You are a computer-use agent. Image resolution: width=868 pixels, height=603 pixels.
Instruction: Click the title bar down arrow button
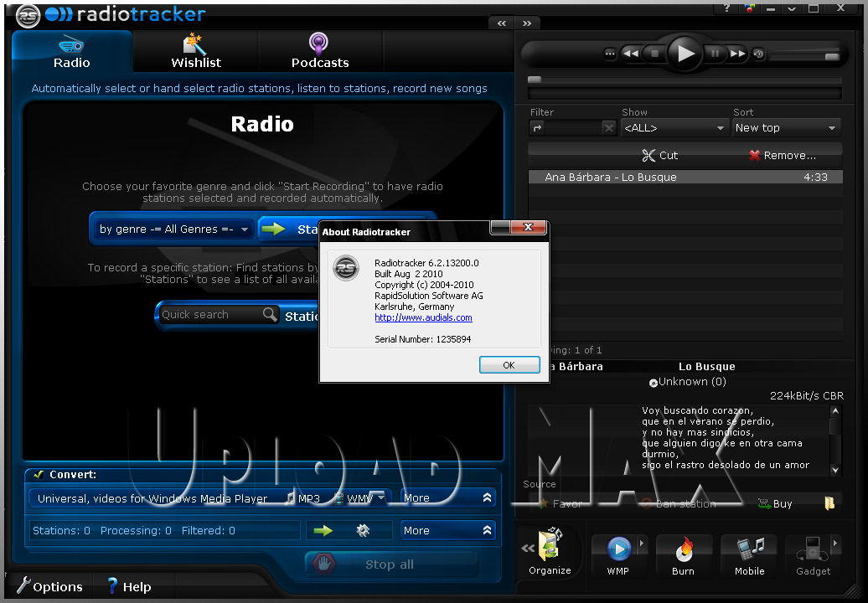[x=792, y=8]
